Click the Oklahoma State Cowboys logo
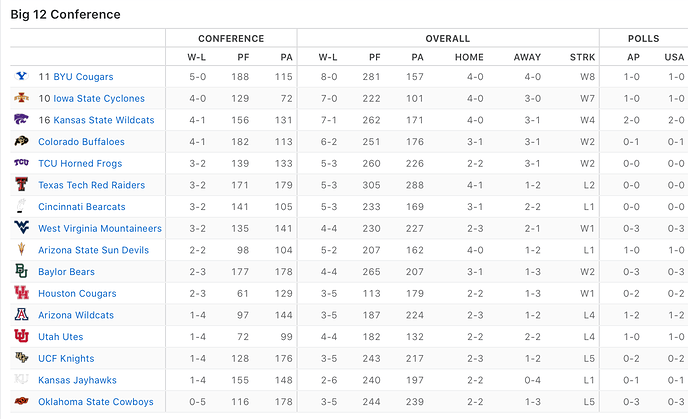Viewport: 690px width, 419px height. tap(21, 402)
